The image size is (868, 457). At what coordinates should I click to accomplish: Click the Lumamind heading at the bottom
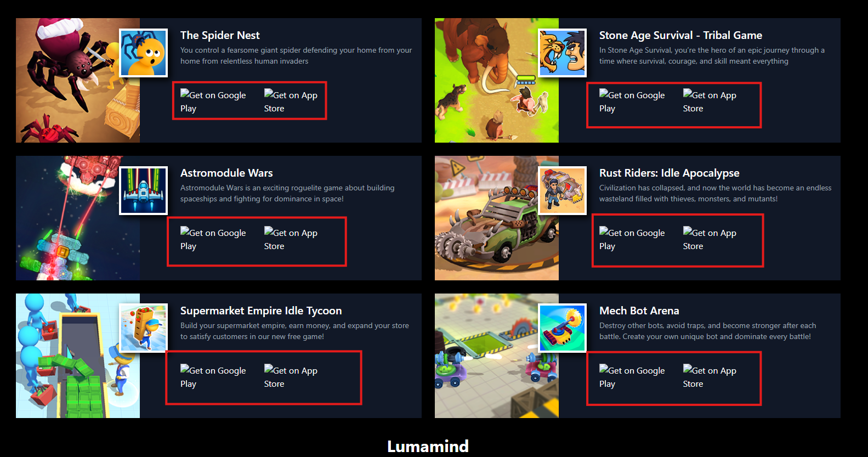point(428,446)
